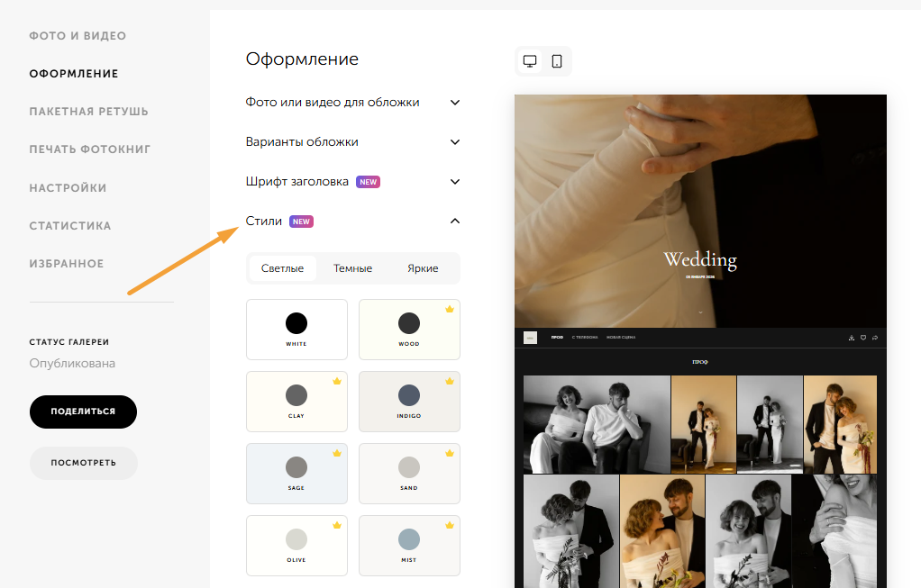Open the black-and-white couple on sofa photo

click(597, 424)
